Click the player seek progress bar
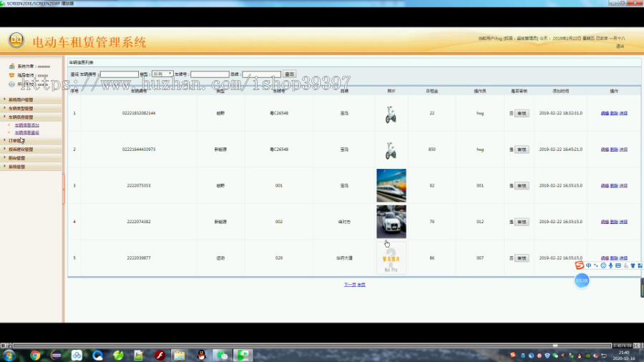Viewport: 644px width, 362px height. 312,346
